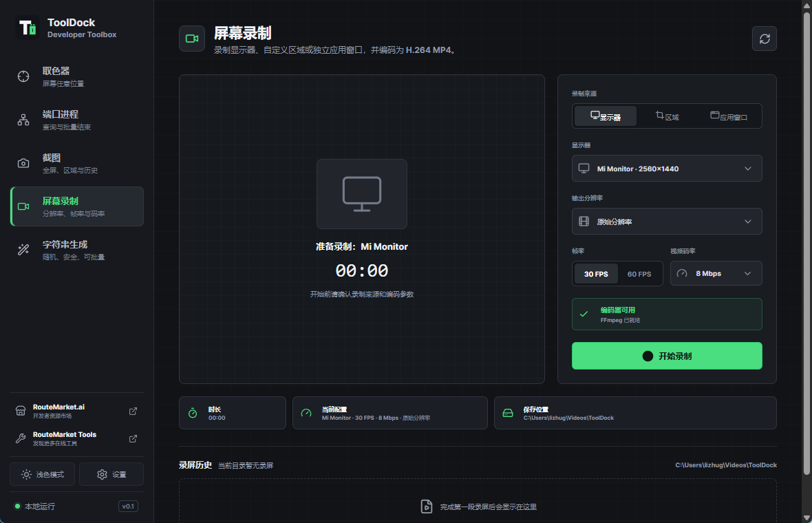The height and width of the screenshot is (523, 812).
Task: Click the 本地运行 status indicator
Action: (34, 506)
